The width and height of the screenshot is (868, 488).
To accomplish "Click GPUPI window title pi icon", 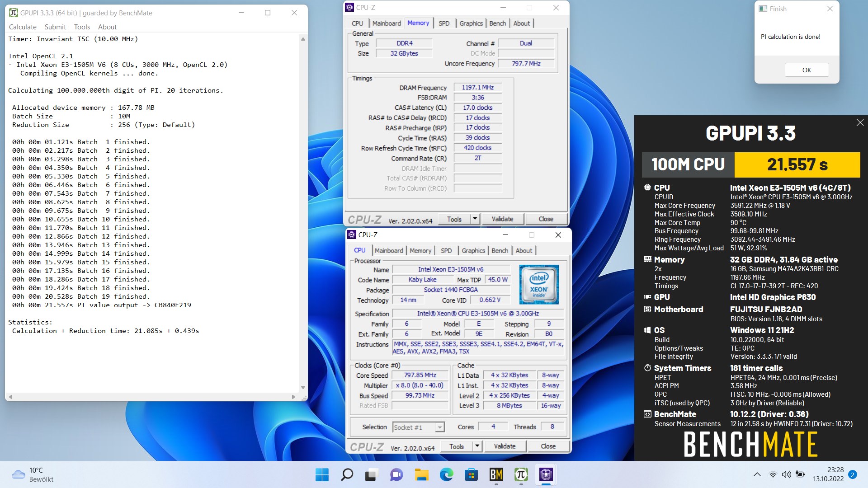I will tap(14, 13).
